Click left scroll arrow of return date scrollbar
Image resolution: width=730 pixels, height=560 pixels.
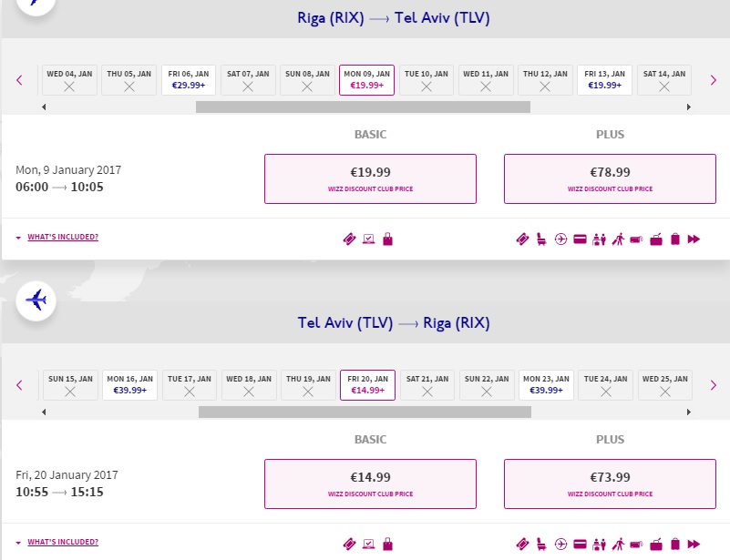coord(44,412)
